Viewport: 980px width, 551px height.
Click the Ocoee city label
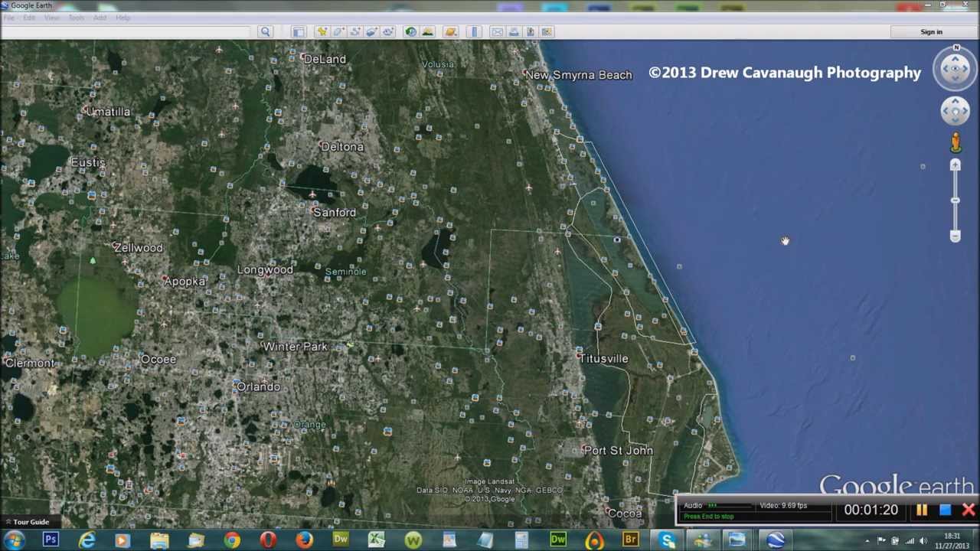click(158, 359)
